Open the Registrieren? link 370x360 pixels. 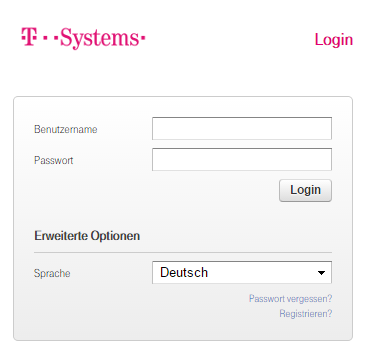(x=306, y=314)
